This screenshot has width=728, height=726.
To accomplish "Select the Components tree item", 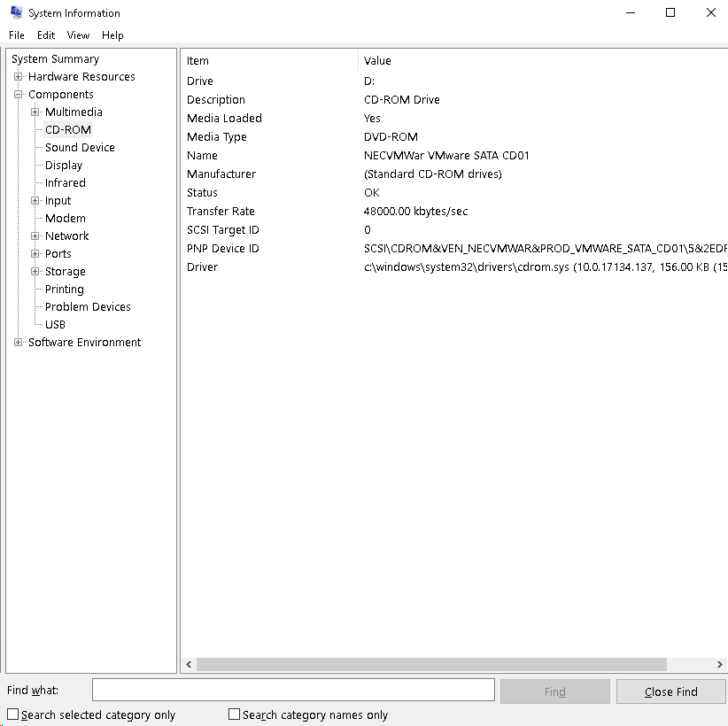I will (61, 94).
